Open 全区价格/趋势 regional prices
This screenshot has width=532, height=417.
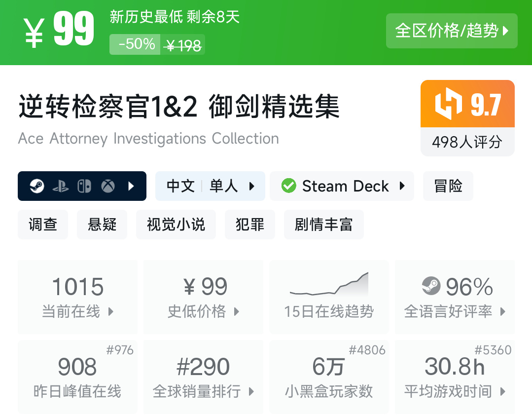[x=451, y=31]
